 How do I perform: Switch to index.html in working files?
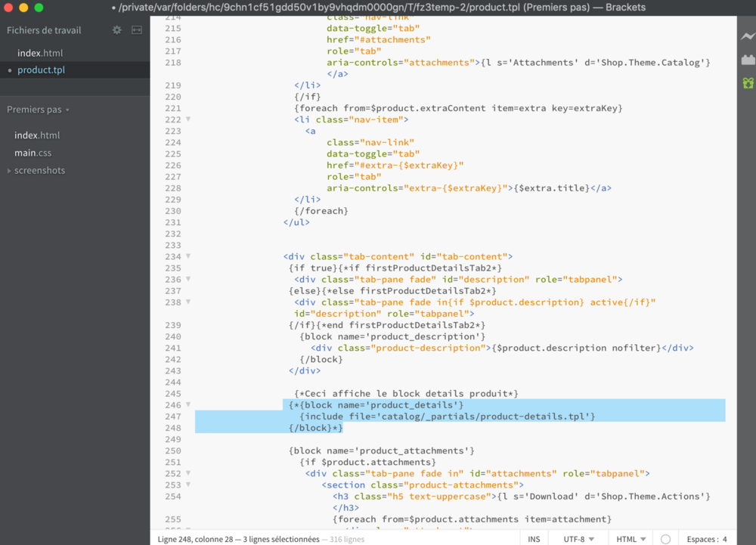(40, 53)
